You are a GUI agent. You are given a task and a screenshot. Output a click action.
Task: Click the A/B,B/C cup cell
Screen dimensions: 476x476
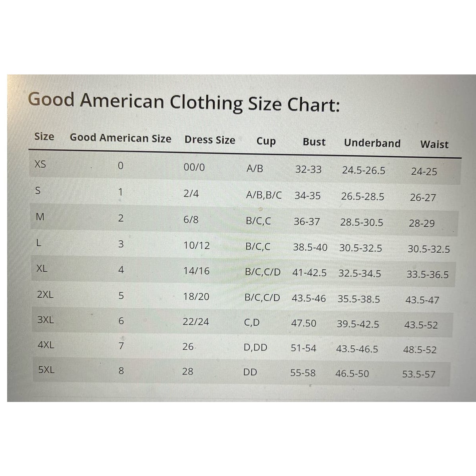(264, 195)
